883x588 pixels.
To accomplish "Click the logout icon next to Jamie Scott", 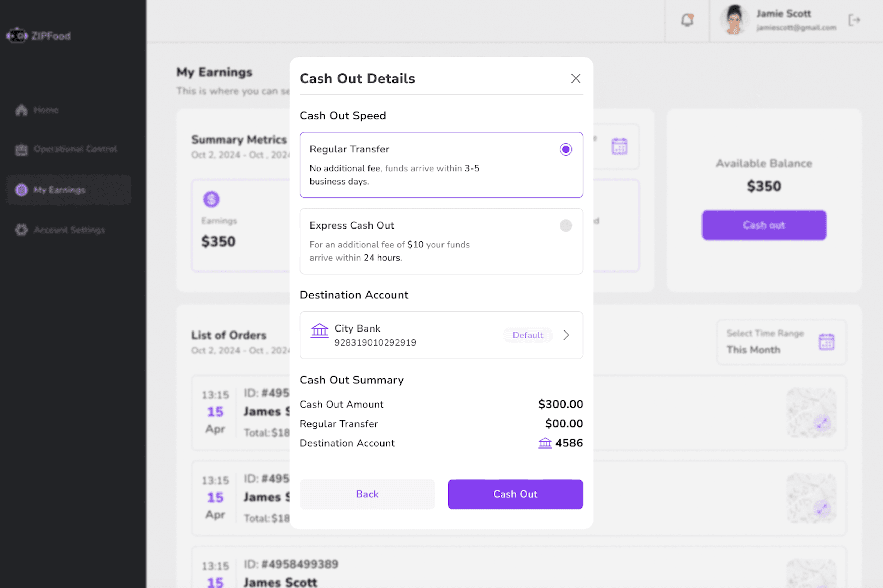I will point(854,20).
